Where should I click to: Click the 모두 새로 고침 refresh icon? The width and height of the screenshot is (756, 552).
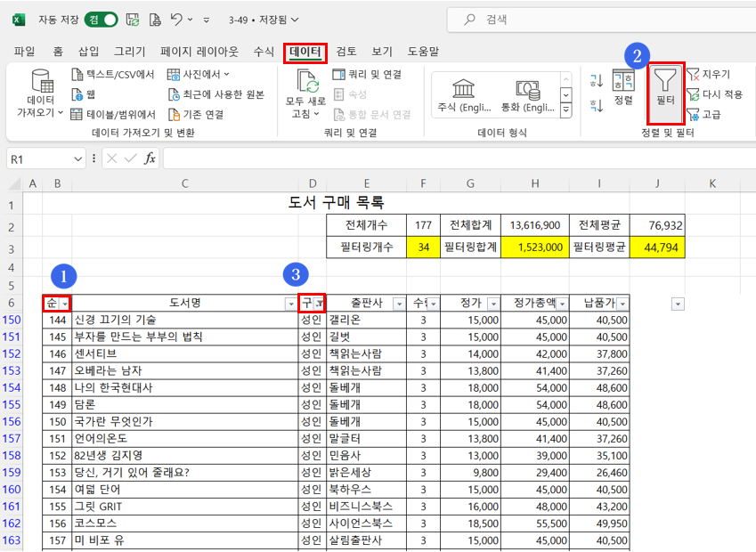tap(307, 80)
